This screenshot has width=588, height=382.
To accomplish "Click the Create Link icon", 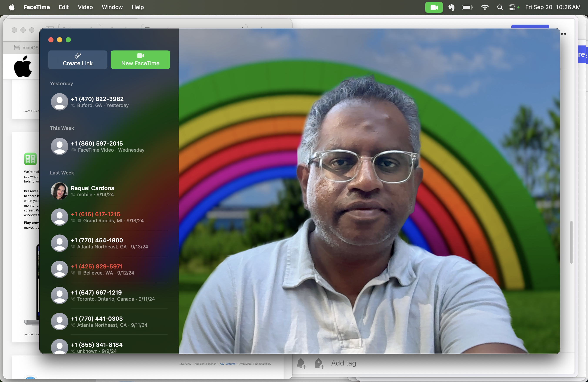I will tap(78, 55).
